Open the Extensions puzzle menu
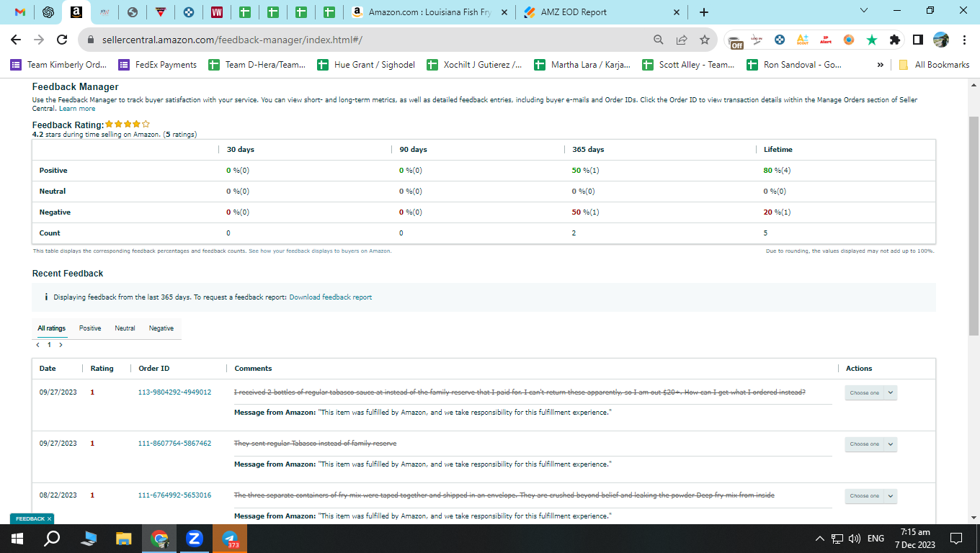Image resolution: width=980 pixels, height=553 pixels. click(895, 40)
